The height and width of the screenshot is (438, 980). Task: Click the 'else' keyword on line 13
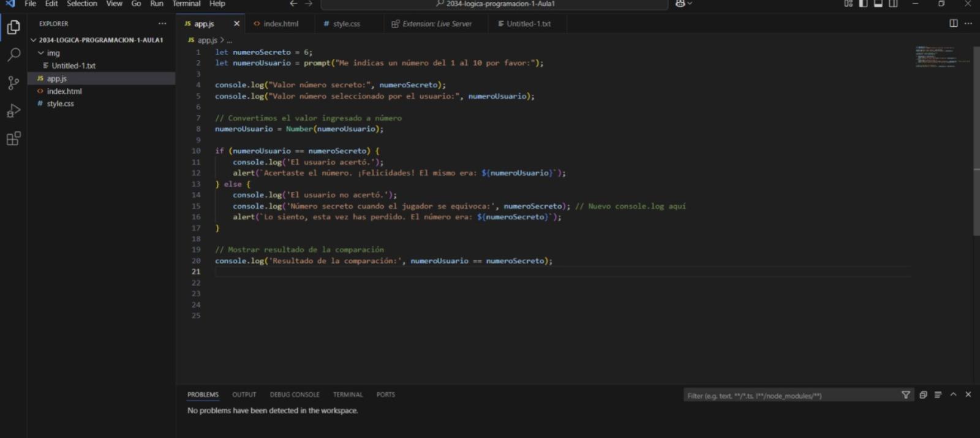pos(233,184)
